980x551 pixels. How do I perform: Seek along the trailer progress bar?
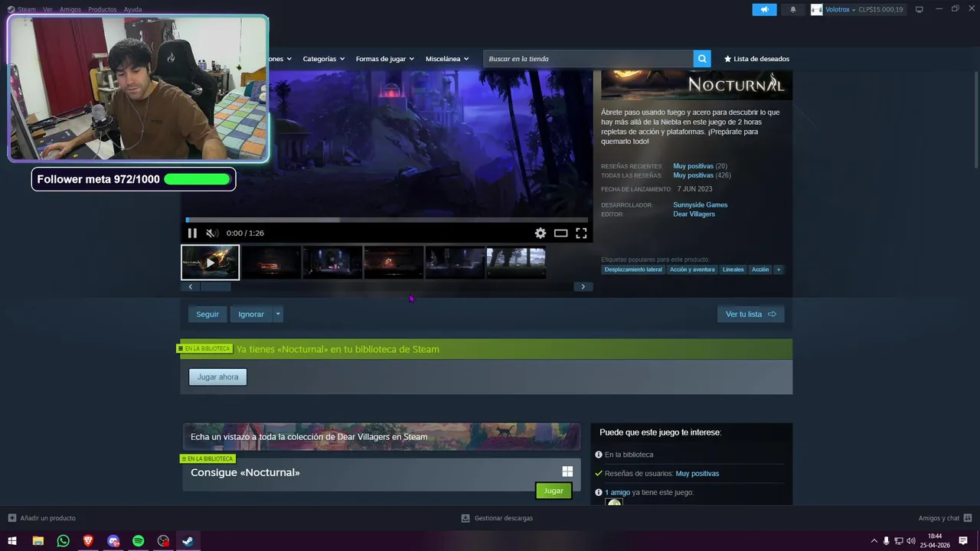click(x=387, y=220)
